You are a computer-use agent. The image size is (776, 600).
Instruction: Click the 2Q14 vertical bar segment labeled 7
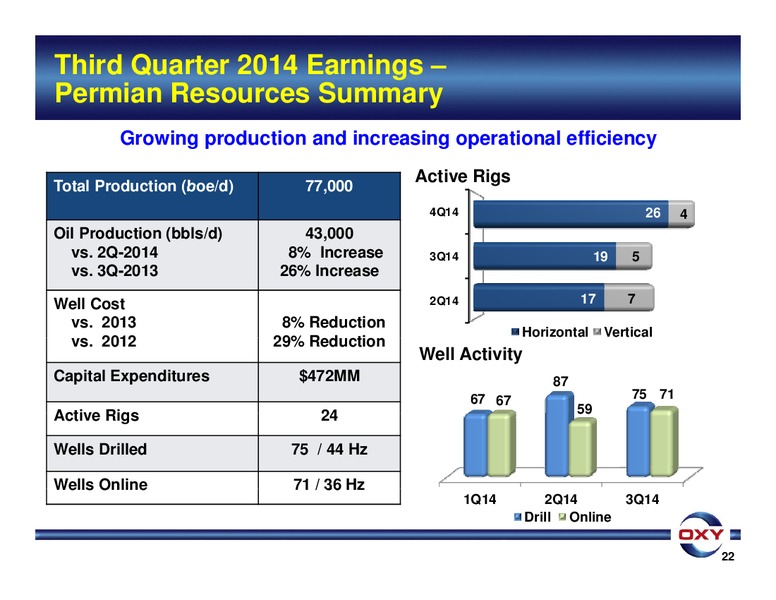pos(629,298)
